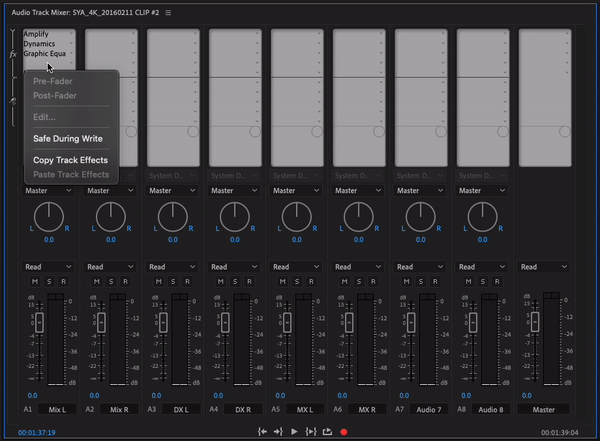Click the Master track volume fader handle
Screen dimensions: 600x441
535,322
